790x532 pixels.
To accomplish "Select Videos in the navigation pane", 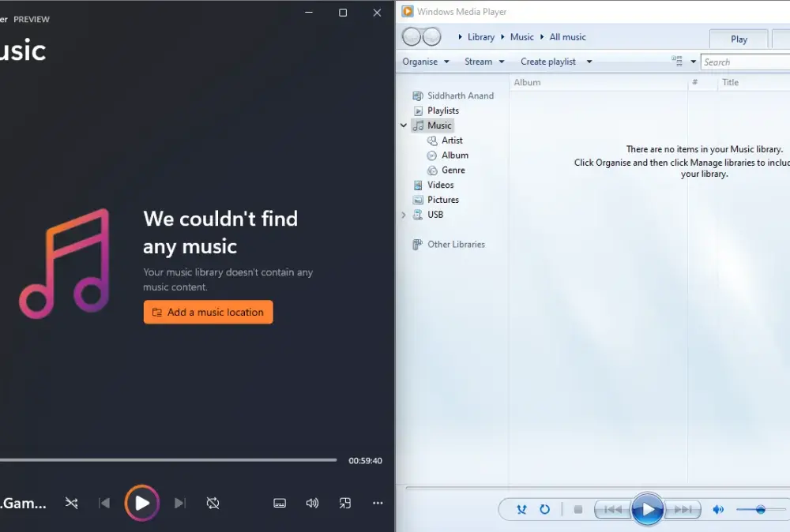I will (x=433, y=185).
